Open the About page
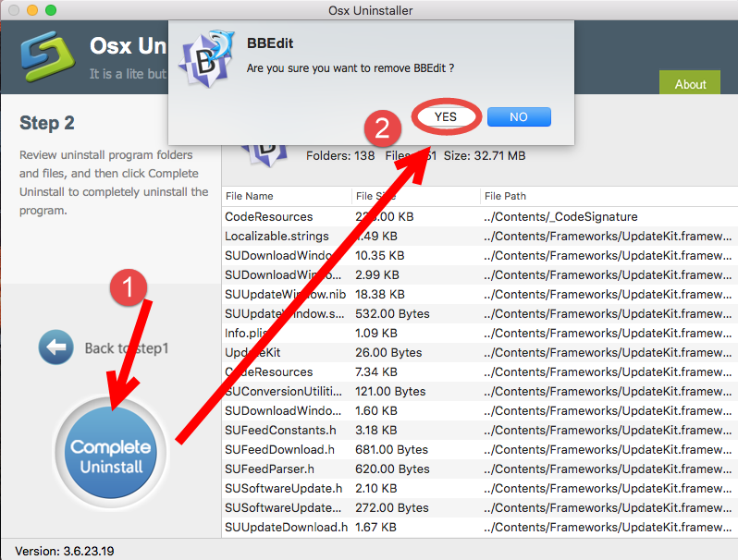Screen dimensions: 738x560 (x=690, y=84)
